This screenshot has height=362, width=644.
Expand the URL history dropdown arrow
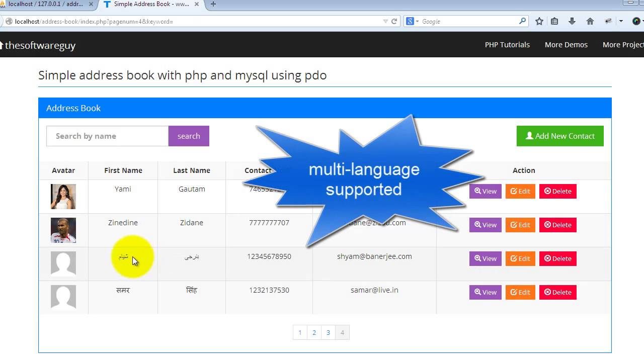coord(385,21)
